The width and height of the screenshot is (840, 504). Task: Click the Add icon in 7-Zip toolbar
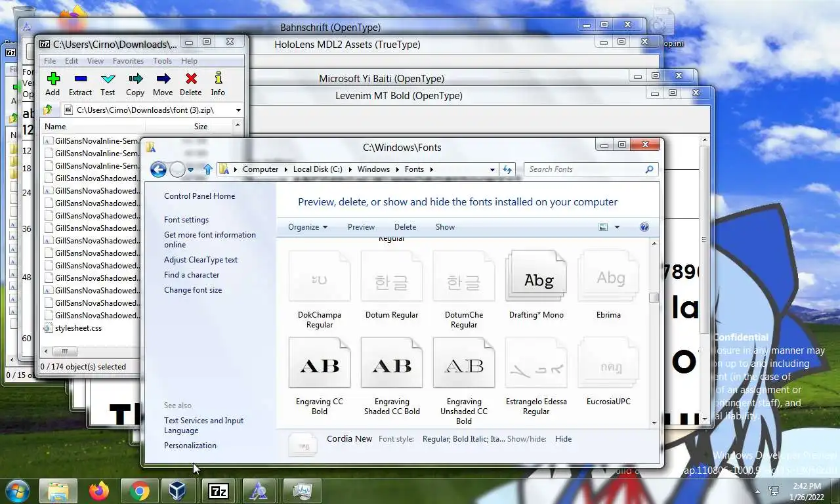(x=53, y=79)
